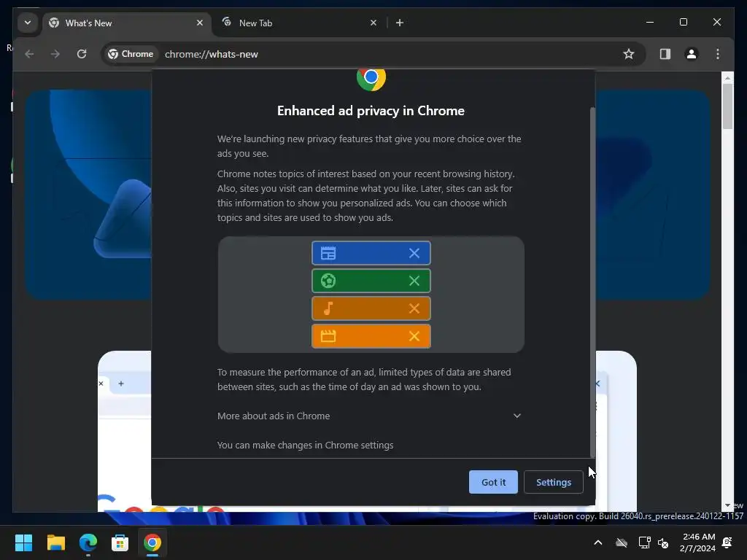This screenshot has height=560, width=747.
Task: Click the Chrome logo atop the dialog
Action: click(371, 79)
